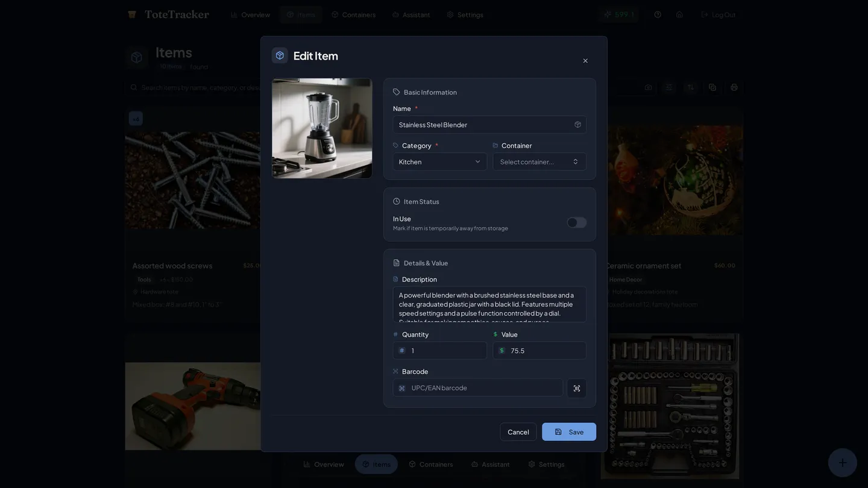Image resolution: width=868 pixels, height=488 pixels.
Task: Open Items in bottom navigation bar
Action: (376, 465)
